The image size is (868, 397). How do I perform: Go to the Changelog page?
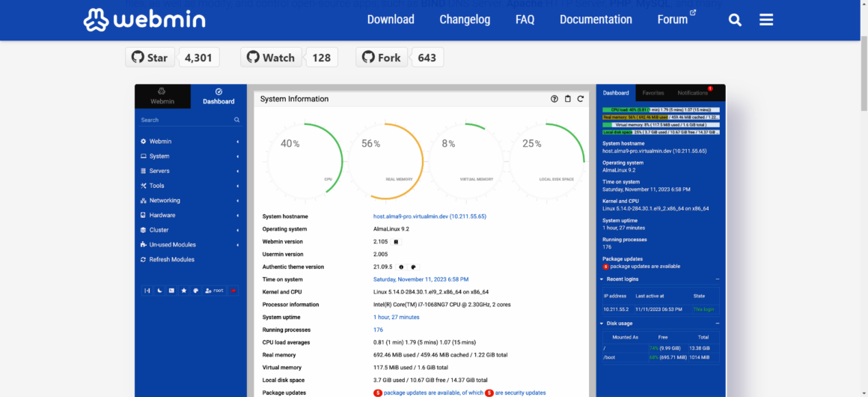tap(465, 19)
